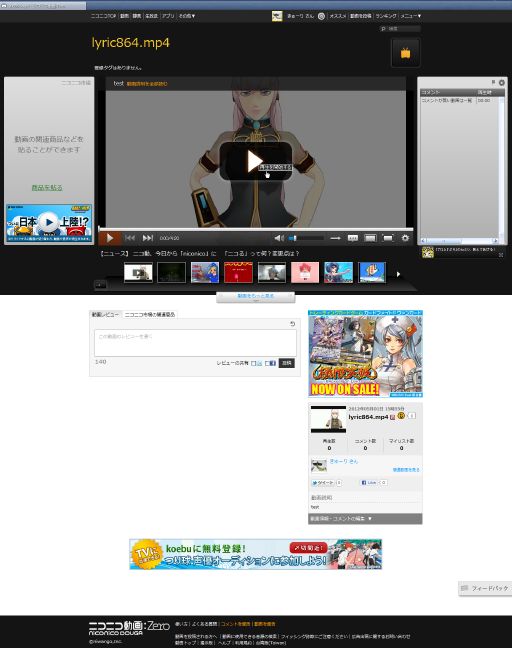Screen dimensions: 512x648
Task: Expand the その他 dropdown in navigation
Action: (187, 16)
